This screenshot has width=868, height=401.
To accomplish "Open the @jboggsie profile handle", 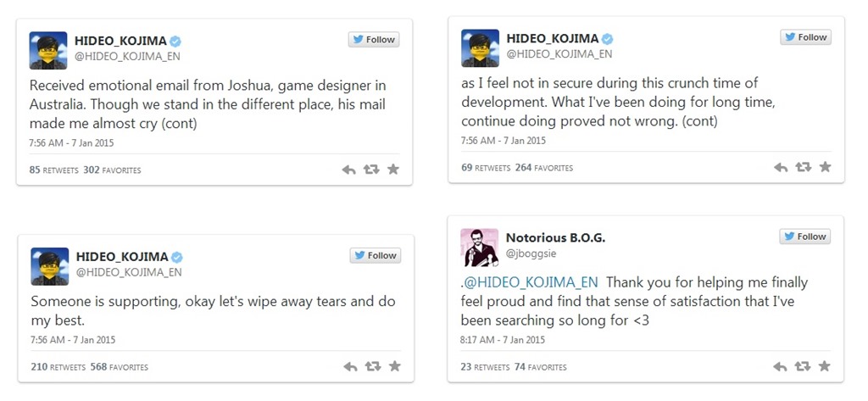I will click(x=531, y=253).
